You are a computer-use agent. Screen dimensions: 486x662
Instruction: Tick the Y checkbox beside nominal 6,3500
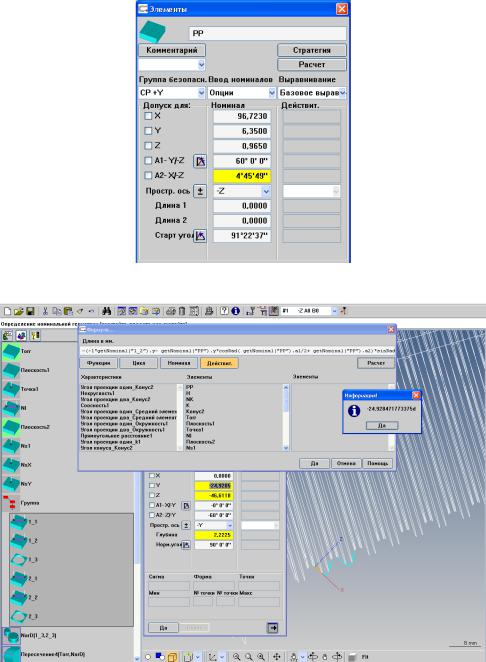click(x=148, y=131)
